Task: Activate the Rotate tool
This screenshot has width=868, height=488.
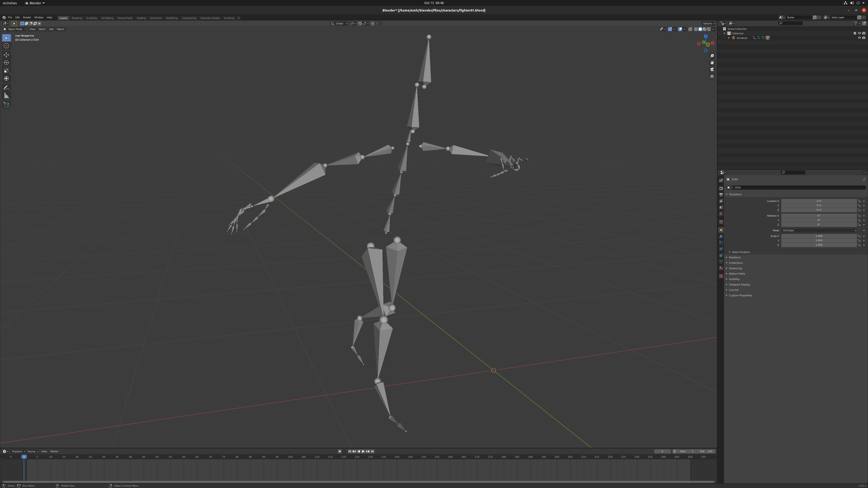Action: tap(6, 63)
